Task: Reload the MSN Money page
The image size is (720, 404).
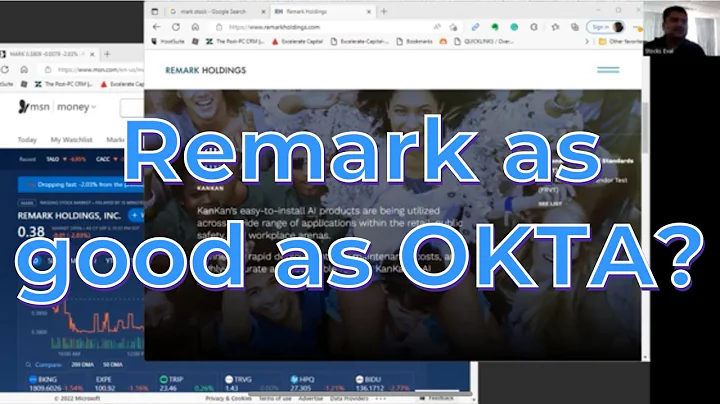Action: [x=5, y=69]
